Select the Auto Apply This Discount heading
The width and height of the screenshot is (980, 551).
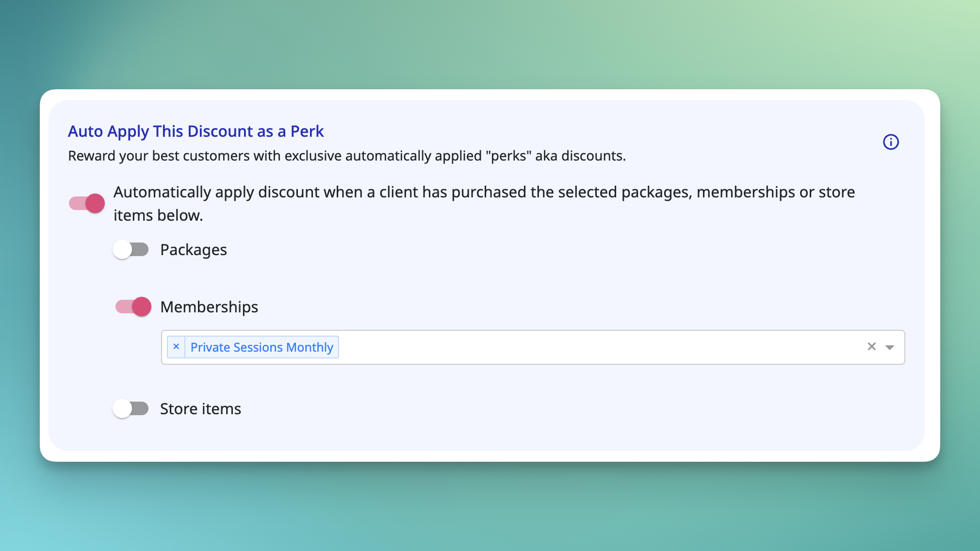coord(196,131)
